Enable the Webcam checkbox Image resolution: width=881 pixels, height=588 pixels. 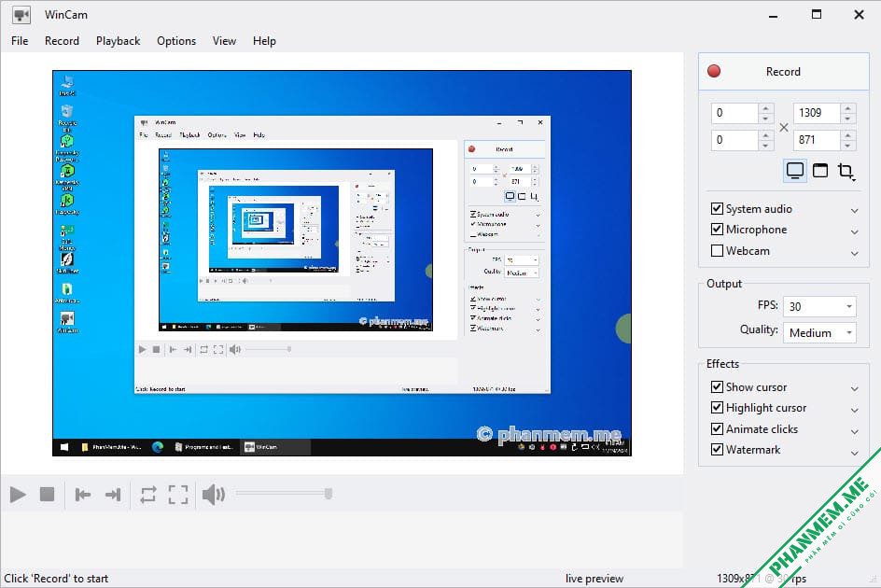point(717,251)
